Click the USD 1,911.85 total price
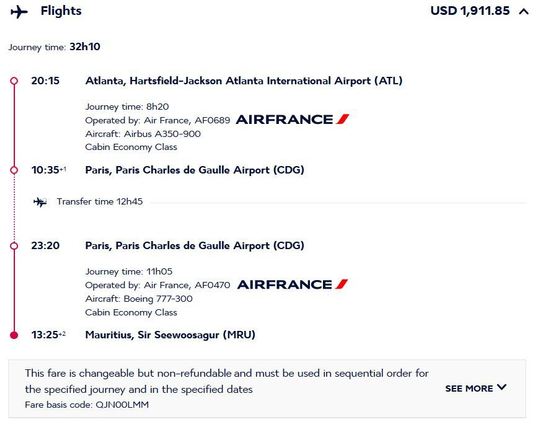 click(470, 11)
